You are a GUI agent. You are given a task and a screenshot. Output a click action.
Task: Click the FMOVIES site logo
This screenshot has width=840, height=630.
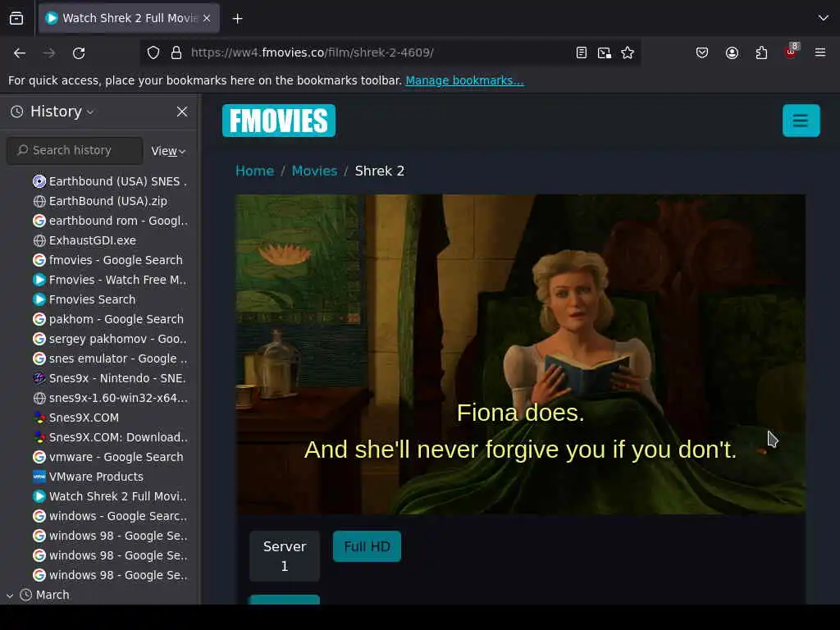pyautogui.click(x=279, y=121)
